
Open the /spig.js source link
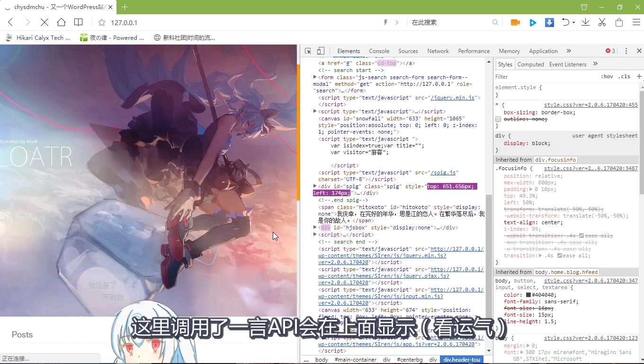443,173
